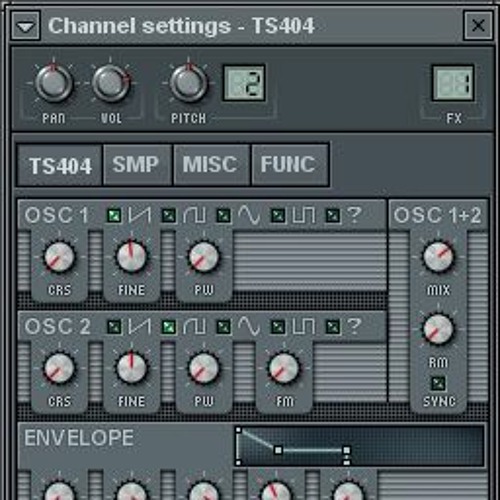
Task: Click the envelope start bottom point handle
Action: click(239, 463)
